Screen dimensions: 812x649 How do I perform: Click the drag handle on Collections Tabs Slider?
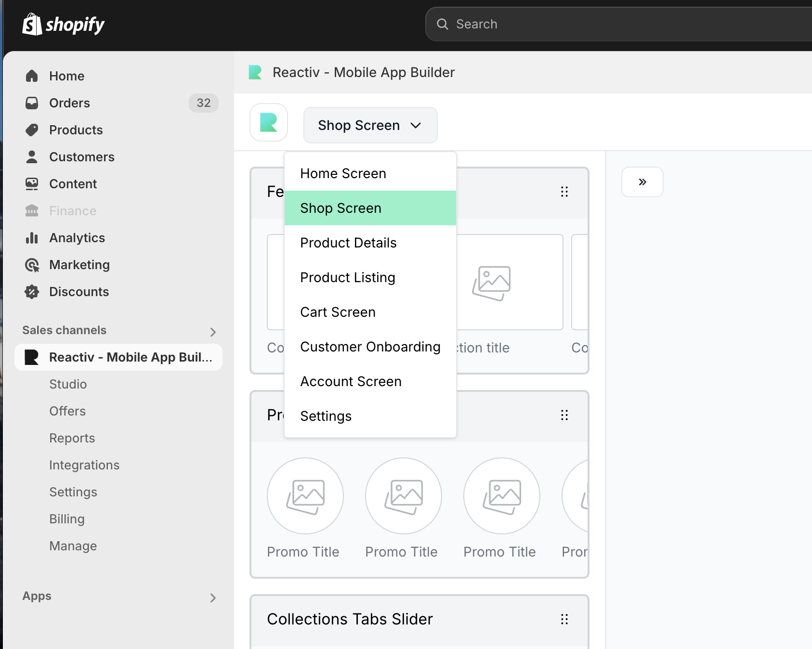click(564, 619)
